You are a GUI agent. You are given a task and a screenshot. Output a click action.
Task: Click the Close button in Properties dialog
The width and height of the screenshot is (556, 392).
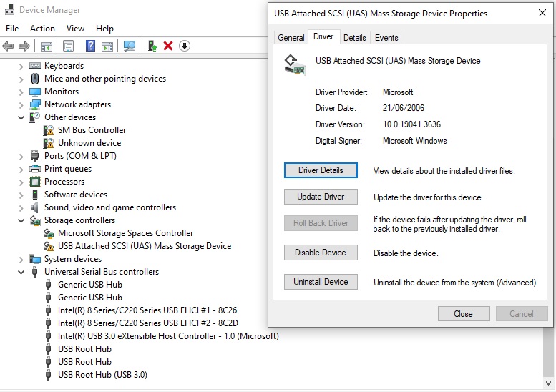[x=464, y=313]
